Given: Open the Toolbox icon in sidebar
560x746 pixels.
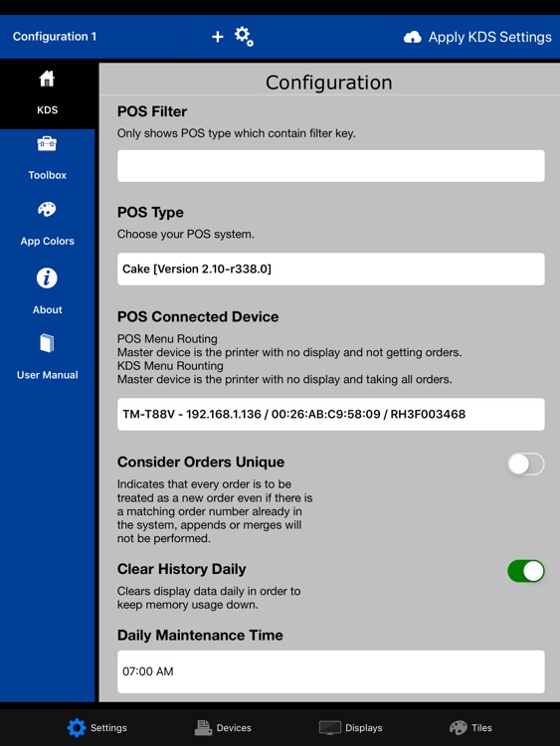Looking at the screenshot, I should [x=47, y=143].
